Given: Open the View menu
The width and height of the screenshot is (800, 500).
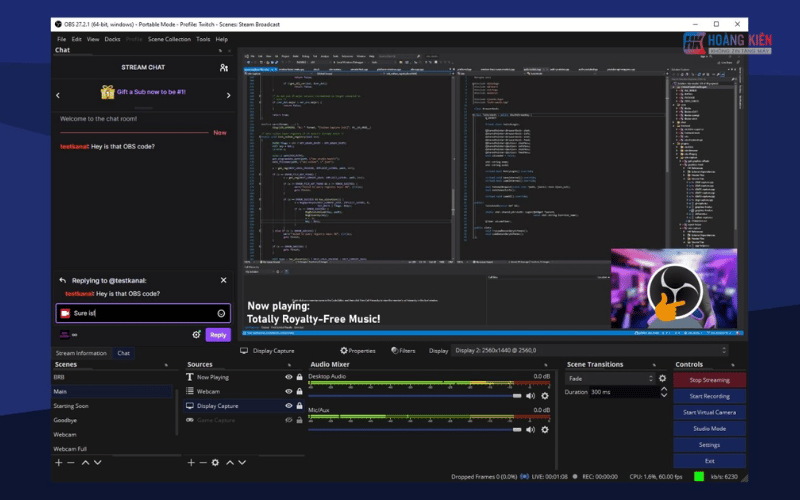Looking at the screenshot, I should point(93,39).
